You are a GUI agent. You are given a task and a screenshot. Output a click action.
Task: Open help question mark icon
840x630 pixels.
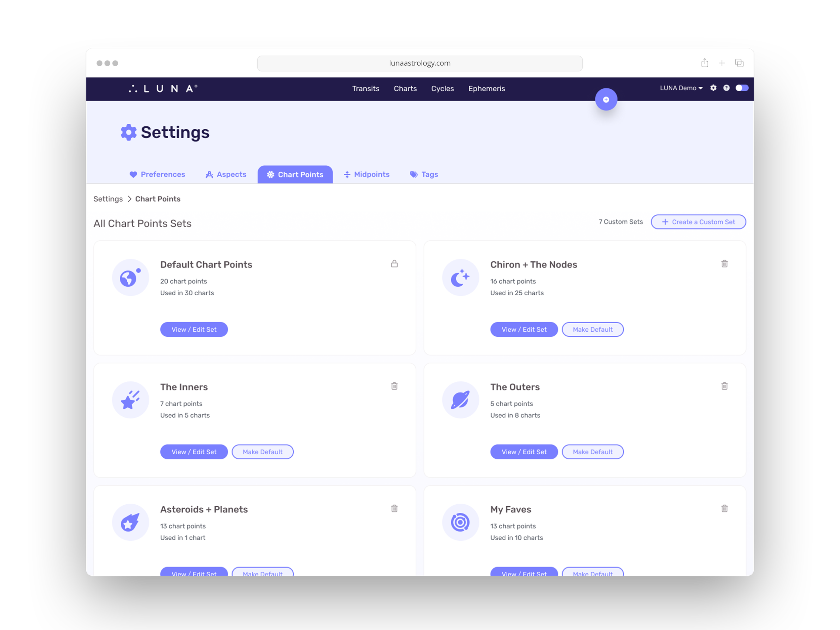726,88
